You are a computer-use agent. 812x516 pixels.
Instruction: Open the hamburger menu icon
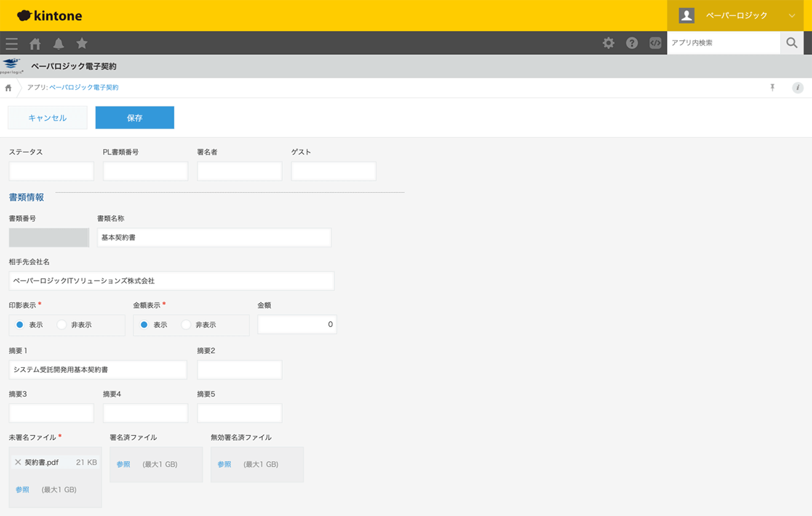(11, 43)
